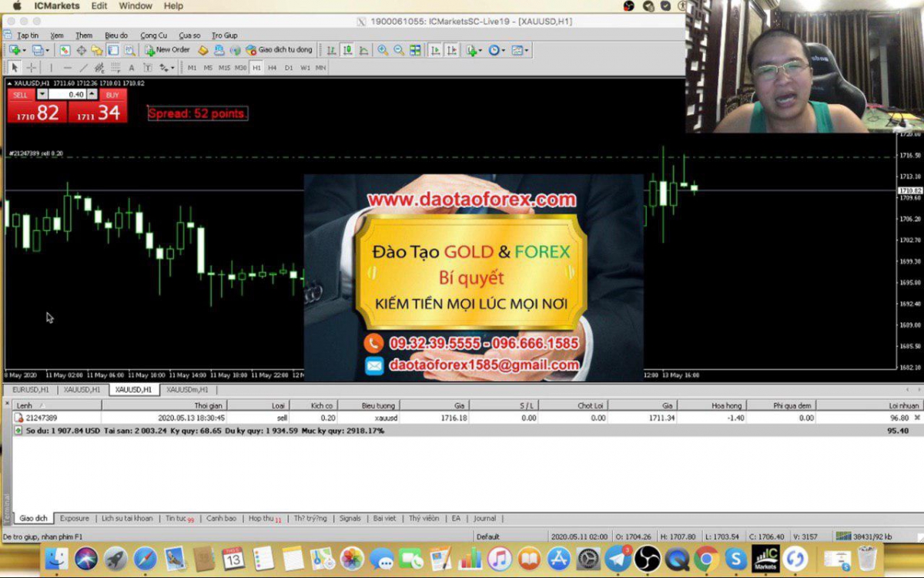
Task: Open the Bieu do menu
Action: tap(116, 35)
